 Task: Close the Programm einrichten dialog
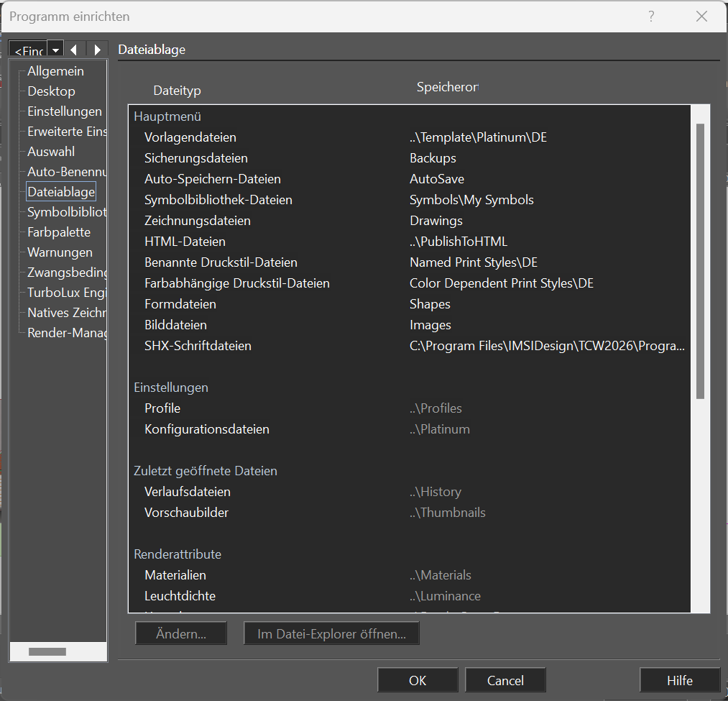[701, 17]
